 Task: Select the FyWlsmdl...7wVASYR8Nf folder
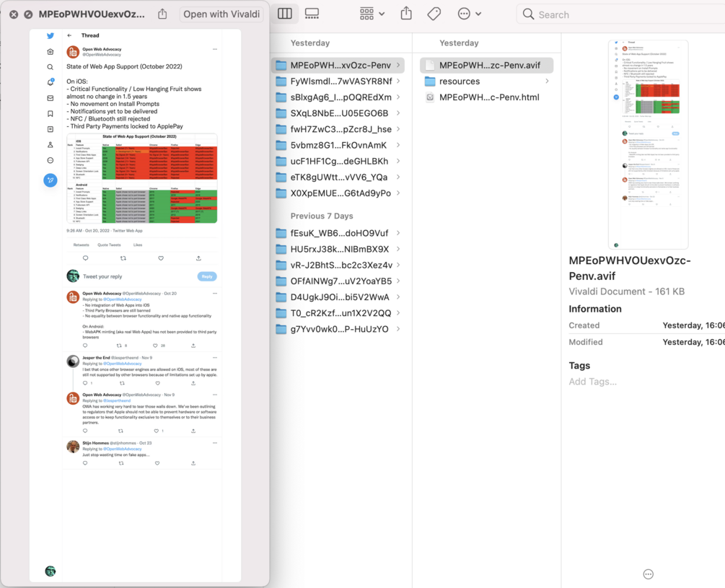point(338,82)
